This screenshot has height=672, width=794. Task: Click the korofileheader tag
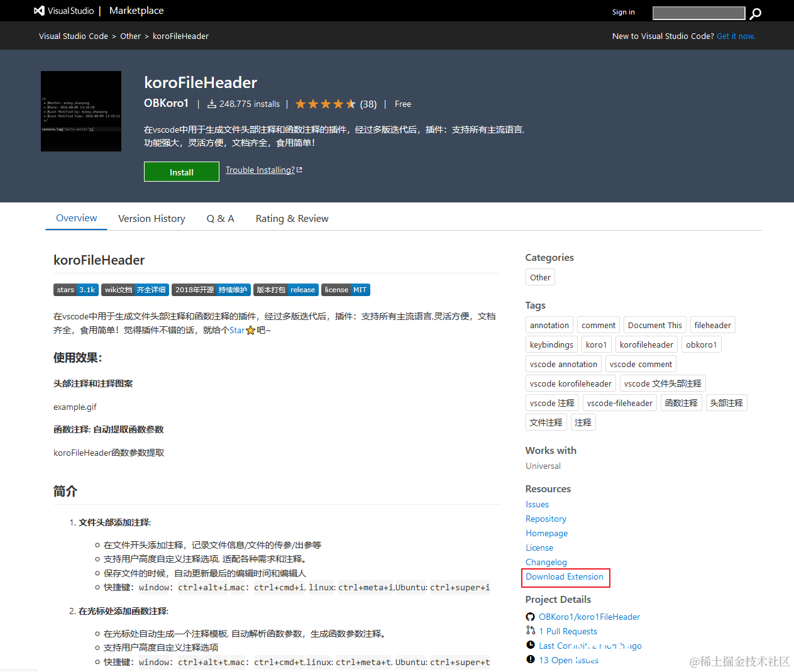(x=646, y=344)
